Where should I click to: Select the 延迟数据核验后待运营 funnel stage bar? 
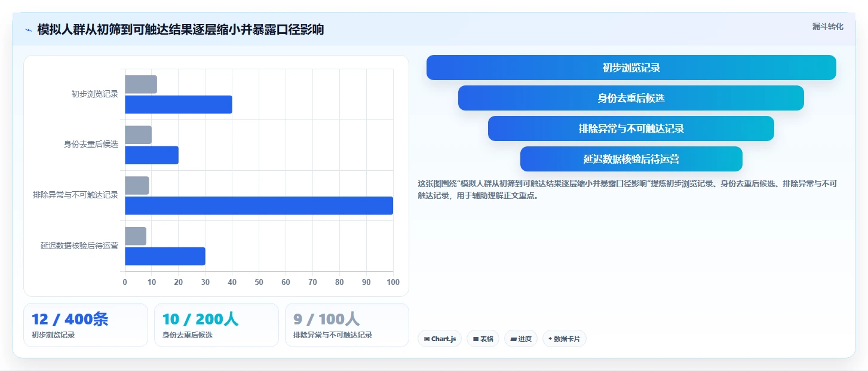pyautogui.click(x=631, y=159)
